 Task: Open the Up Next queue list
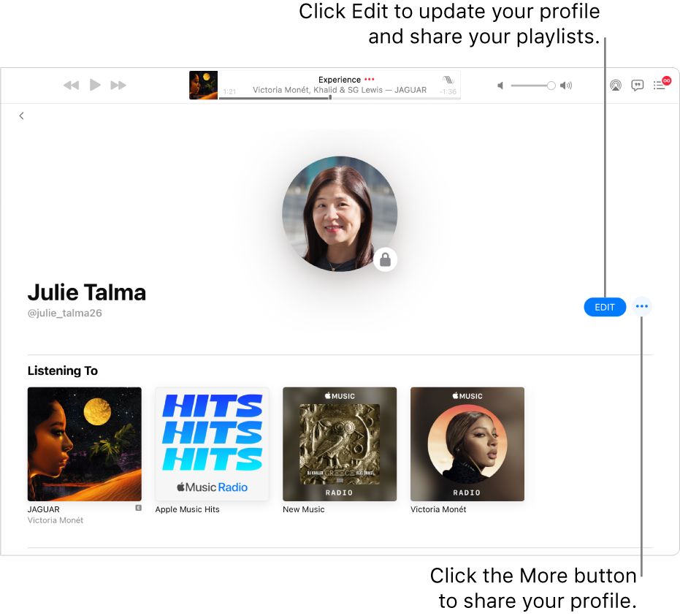click(660, 85)
